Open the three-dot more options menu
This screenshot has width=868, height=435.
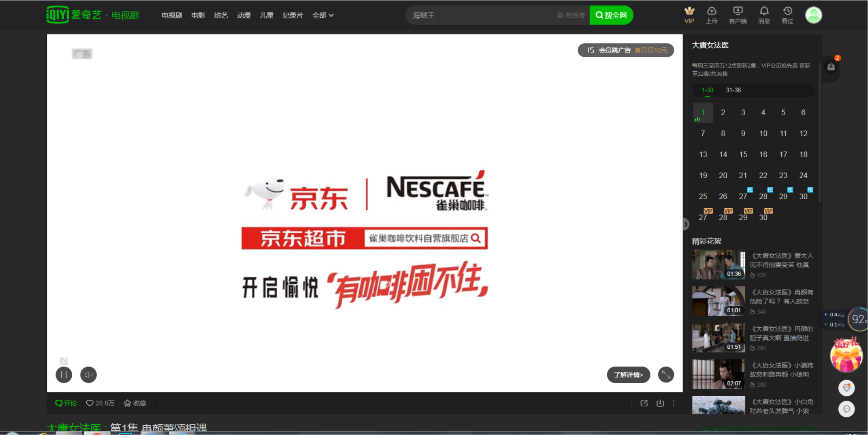674,403
